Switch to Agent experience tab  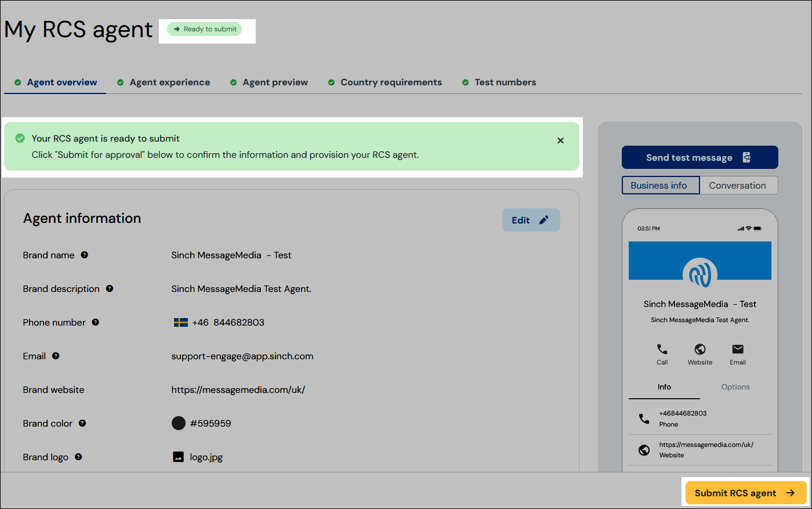tap(164, 82)
